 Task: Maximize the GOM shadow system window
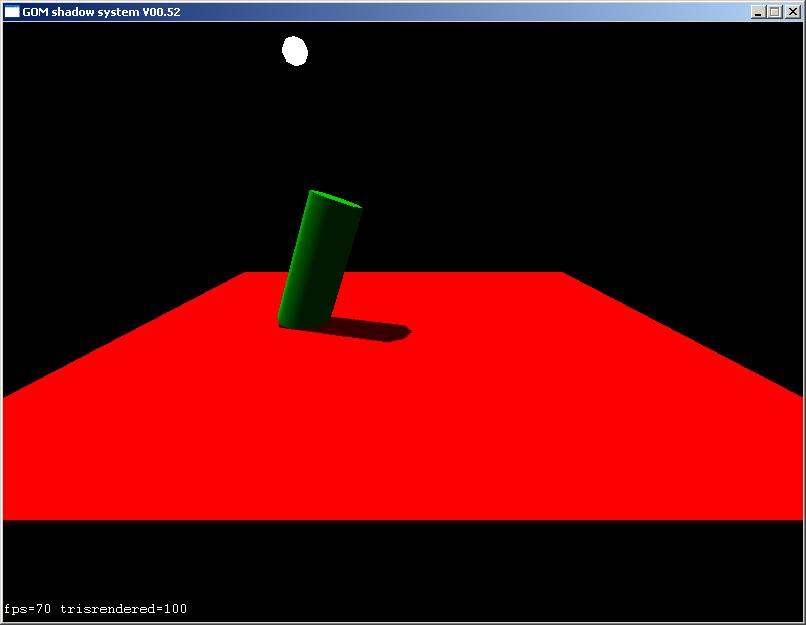(x=775, y=12)
